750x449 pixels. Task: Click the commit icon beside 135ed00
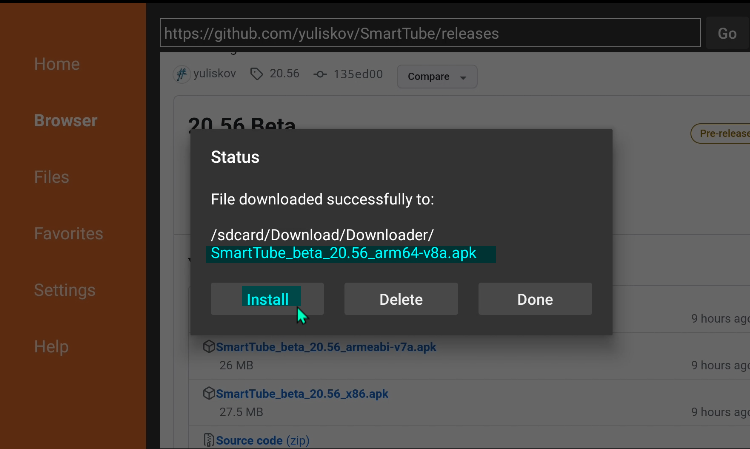point(320,74)
